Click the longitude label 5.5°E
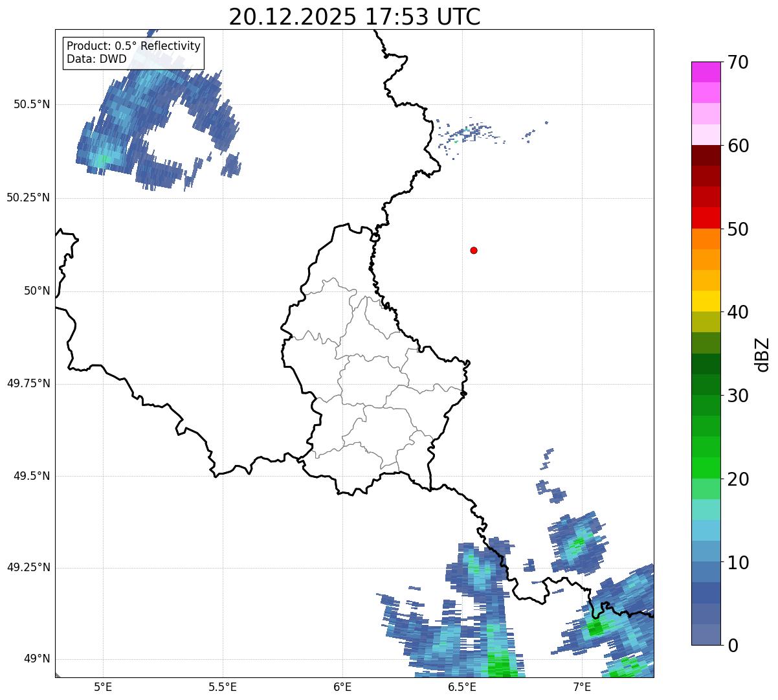 [x=223, y=687]
